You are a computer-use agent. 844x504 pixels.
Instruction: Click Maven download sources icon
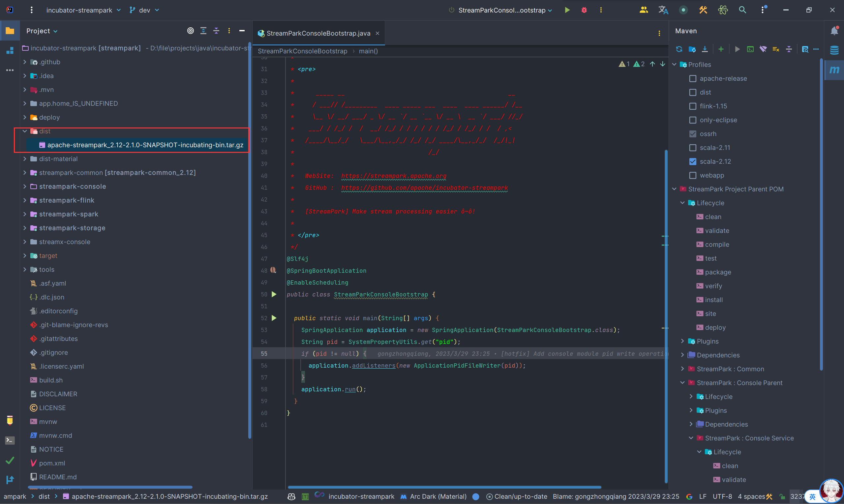[705, 49]
